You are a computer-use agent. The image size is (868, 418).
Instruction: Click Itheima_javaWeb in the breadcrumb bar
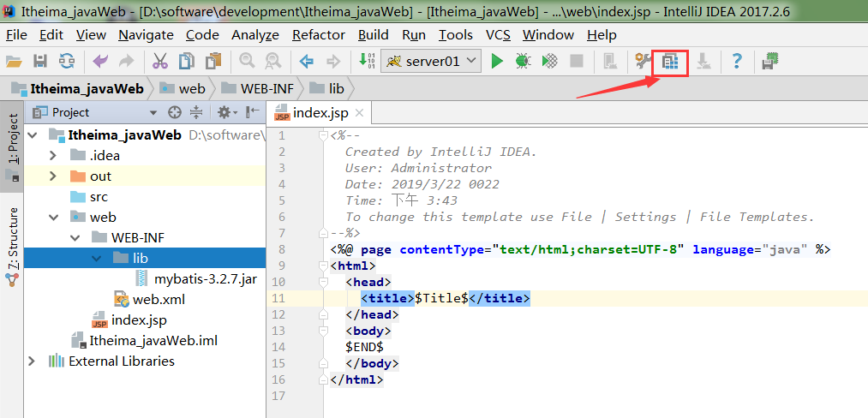tap(77, 88)
